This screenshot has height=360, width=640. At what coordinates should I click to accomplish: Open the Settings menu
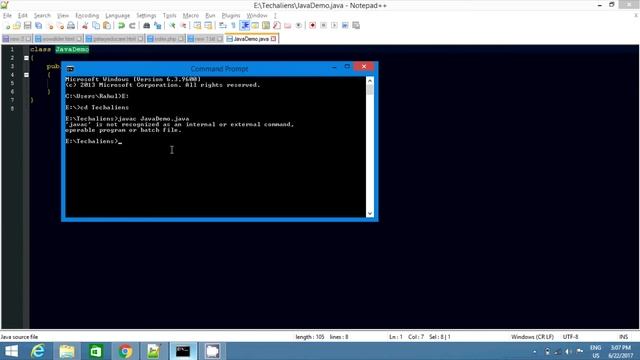coord(146,16)
